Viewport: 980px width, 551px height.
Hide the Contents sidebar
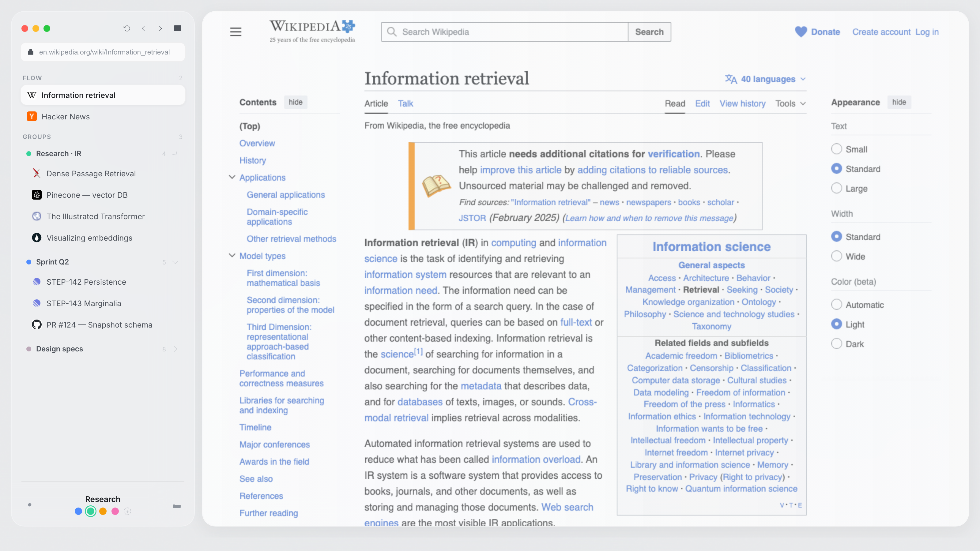[295, 102]
